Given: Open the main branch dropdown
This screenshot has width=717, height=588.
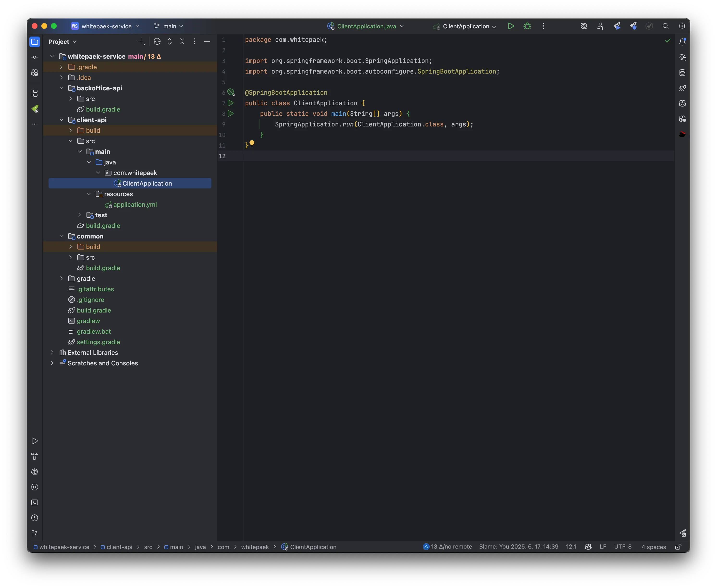Looking at the screenshot, I should pos(168,26).
